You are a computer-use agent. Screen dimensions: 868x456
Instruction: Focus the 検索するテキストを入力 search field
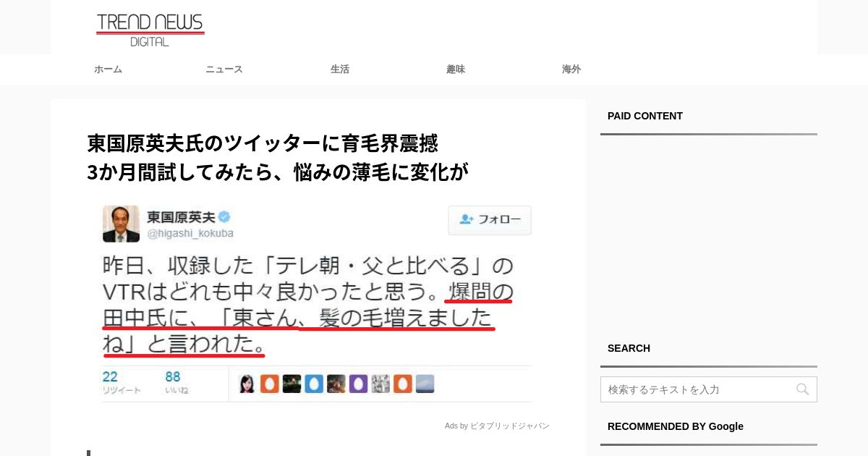(x=709, y=389)
